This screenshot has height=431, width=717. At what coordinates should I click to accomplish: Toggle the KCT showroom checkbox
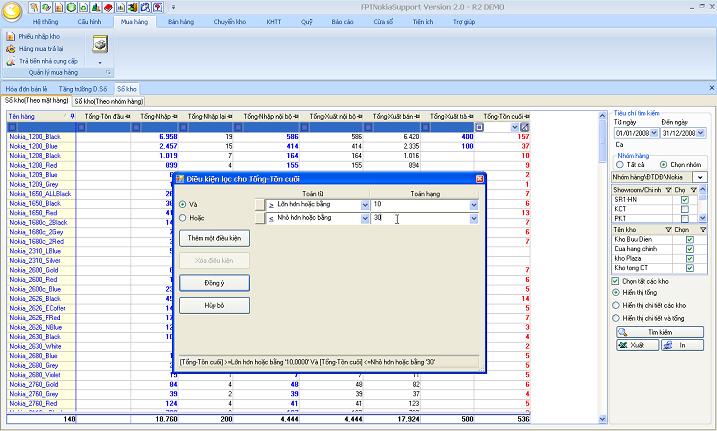685,209
